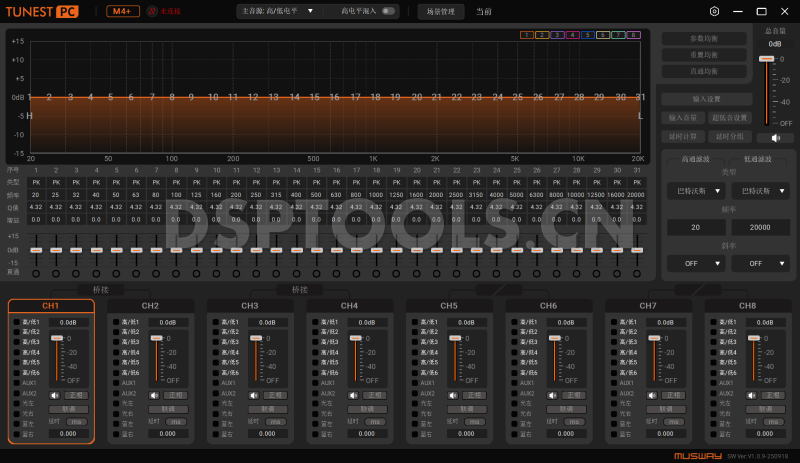Mute channel CH5 with its speaker icon
This screenshot has height=463, width=800.
click(453, 395)
